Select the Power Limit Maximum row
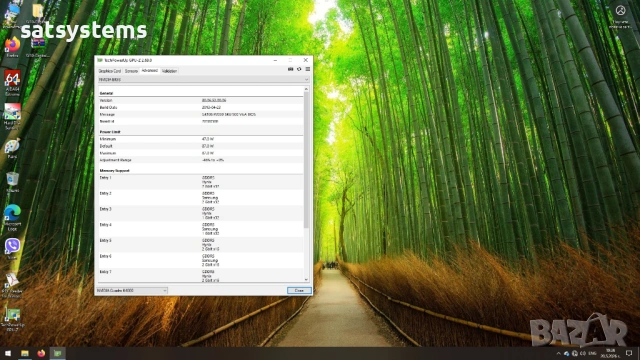 pos(201,153)
